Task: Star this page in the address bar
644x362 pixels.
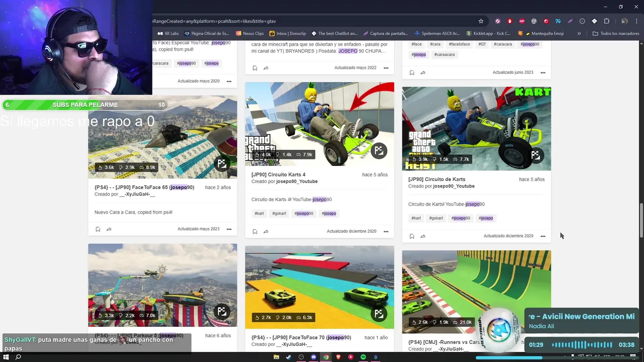Action: pos(481,21)
